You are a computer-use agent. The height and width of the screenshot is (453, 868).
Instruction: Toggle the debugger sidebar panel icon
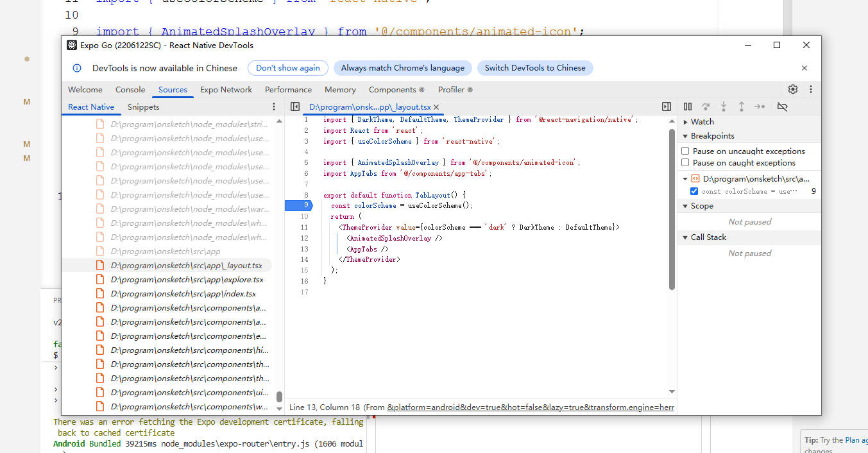(x=667, y=107)
